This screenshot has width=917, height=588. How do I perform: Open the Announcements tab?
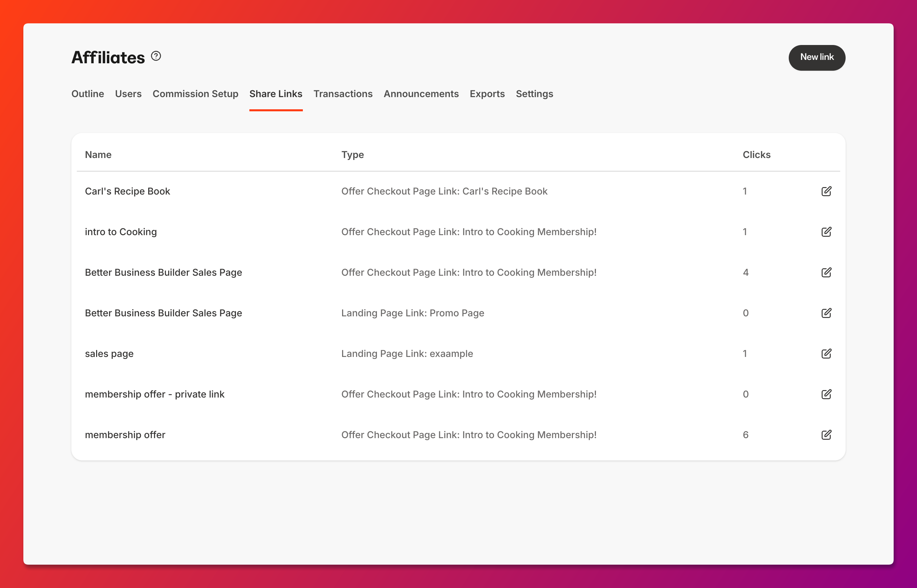[x=421, y=94]
